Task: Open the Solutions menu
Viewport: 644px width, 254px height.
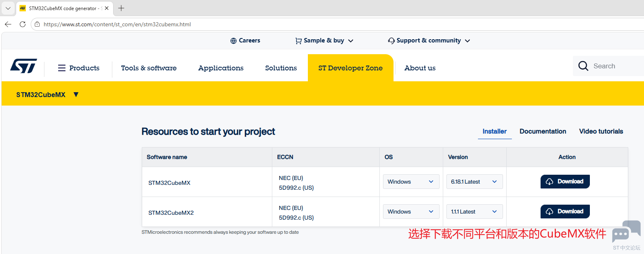Action: tap(281, 68)
